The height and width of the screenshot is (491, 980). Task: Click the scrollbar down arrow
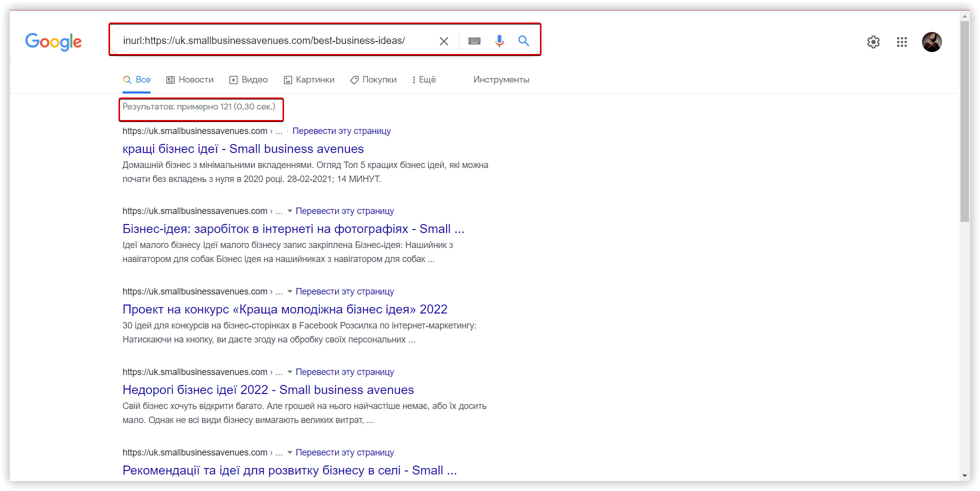coord(965,475)
